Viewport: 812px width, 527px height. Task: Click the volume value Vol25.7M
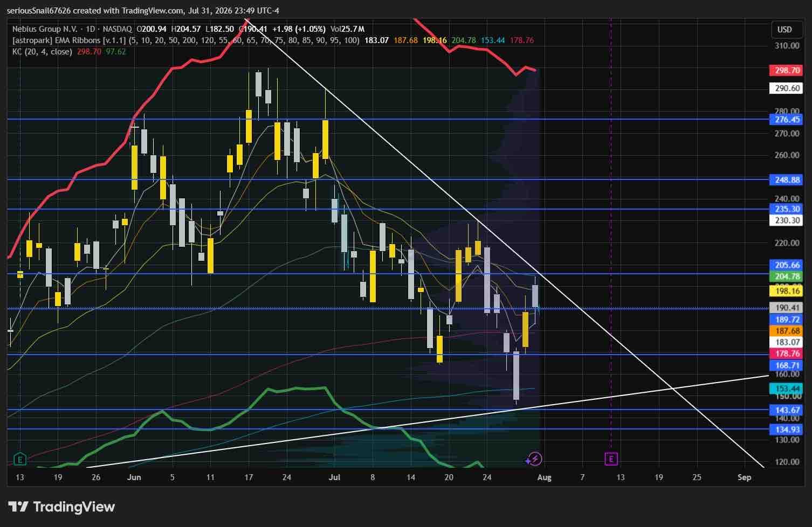[x=347, y=29]
